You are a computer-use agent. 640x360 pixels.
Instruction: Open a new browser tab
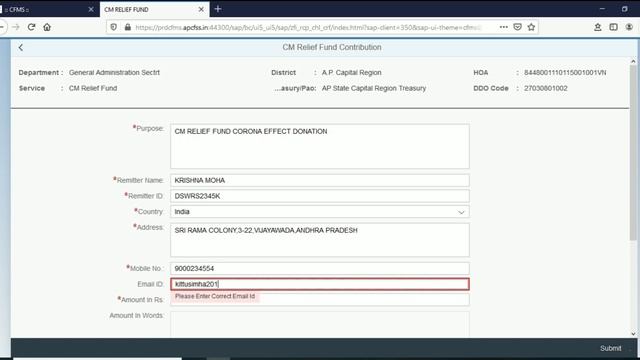pos(218,9)
